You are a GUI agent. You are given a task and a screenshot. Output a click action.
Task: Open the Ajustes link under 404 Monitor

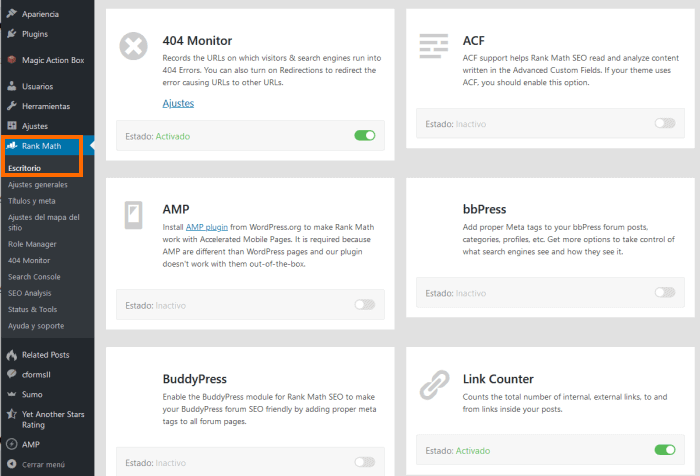pos(178,104)
